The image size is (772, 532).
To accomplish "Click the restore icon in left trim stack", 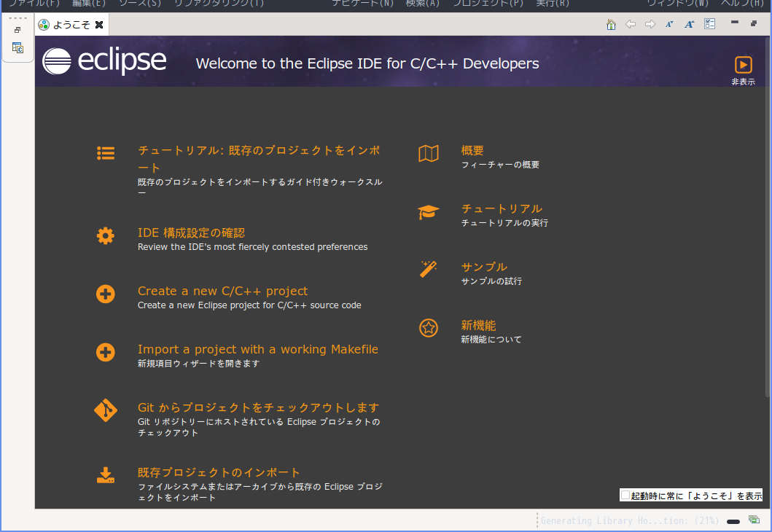I will 17,30.
